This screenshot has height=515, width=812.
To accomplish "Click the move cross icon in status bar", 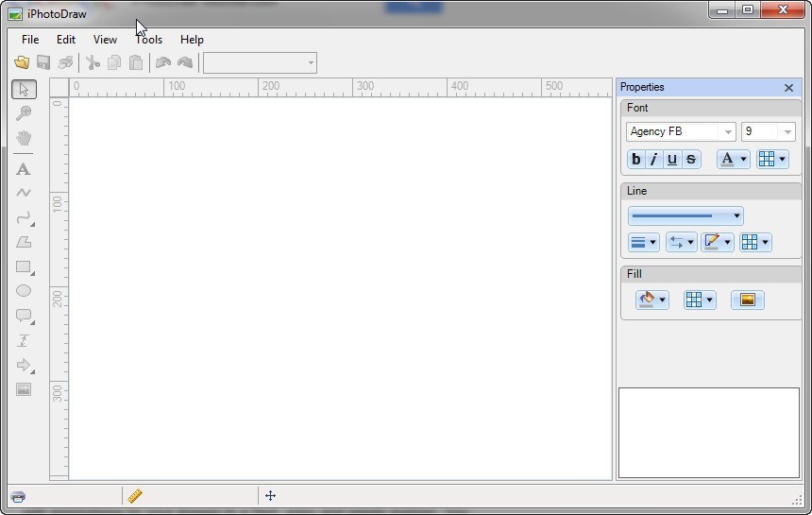I will click(x=270, y=496).
